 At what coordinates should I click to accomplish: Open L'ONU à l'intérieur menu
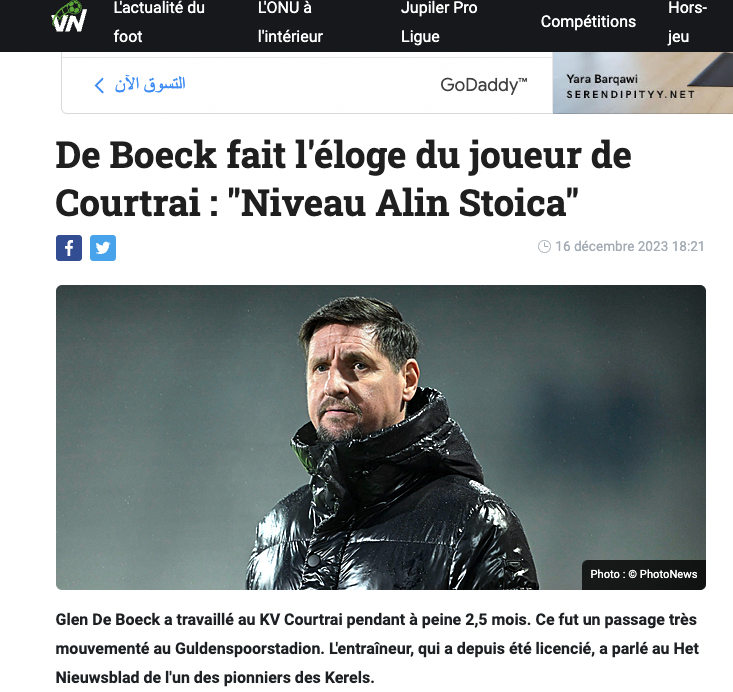tap(290, 22)
